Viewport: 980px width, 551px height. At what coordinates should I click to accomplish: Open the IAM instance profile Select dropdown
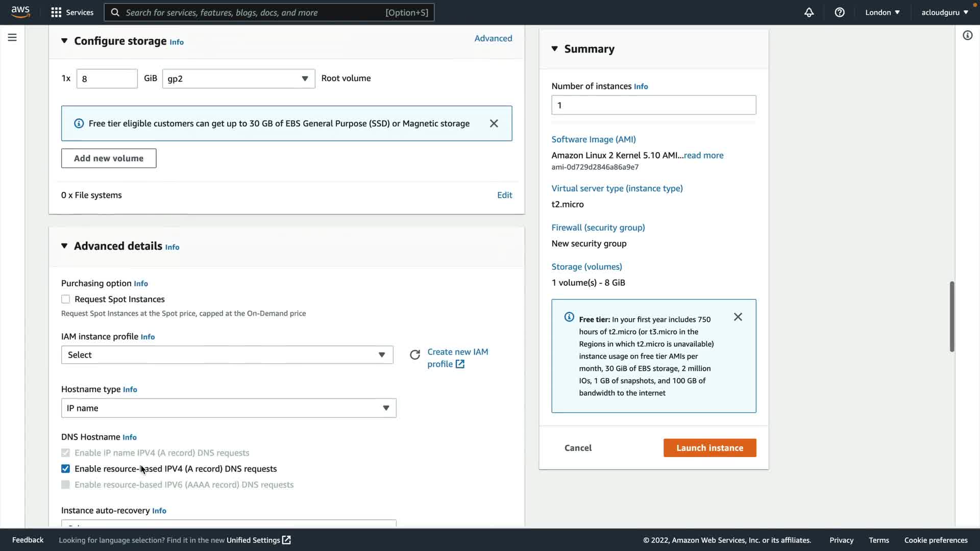pos(227,355)
